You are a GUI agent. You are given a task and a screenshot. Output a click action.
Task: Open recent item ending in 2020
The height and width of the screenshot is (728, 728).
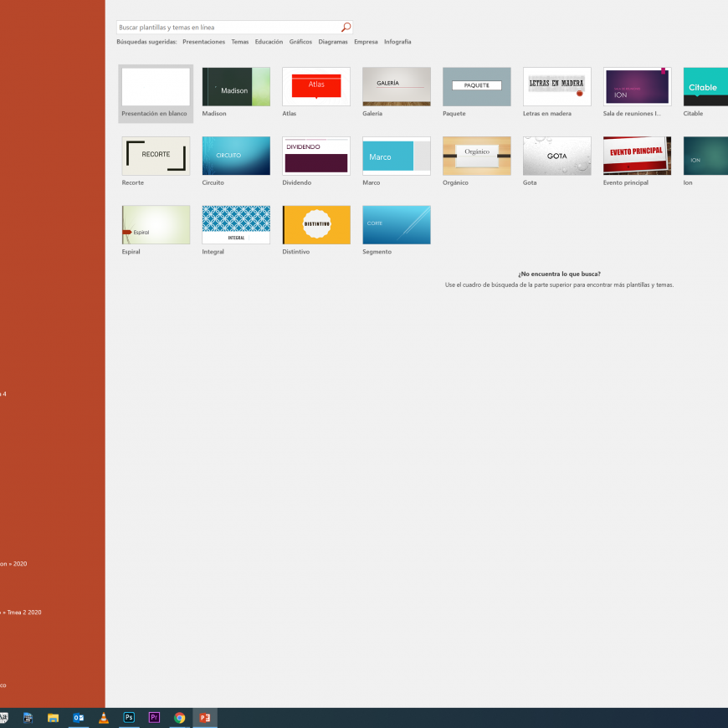tap(13, 564)
